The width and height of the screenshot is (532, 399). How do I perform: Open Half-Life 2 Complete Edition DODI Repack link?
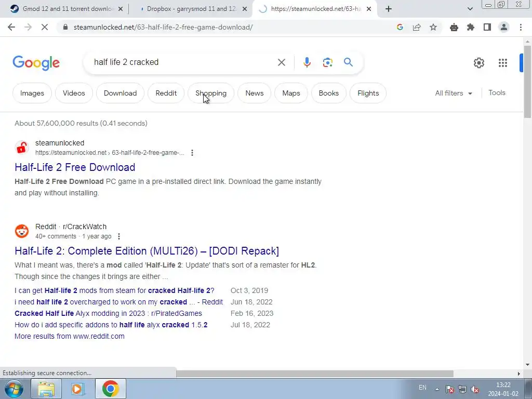[x=147, y=251]
